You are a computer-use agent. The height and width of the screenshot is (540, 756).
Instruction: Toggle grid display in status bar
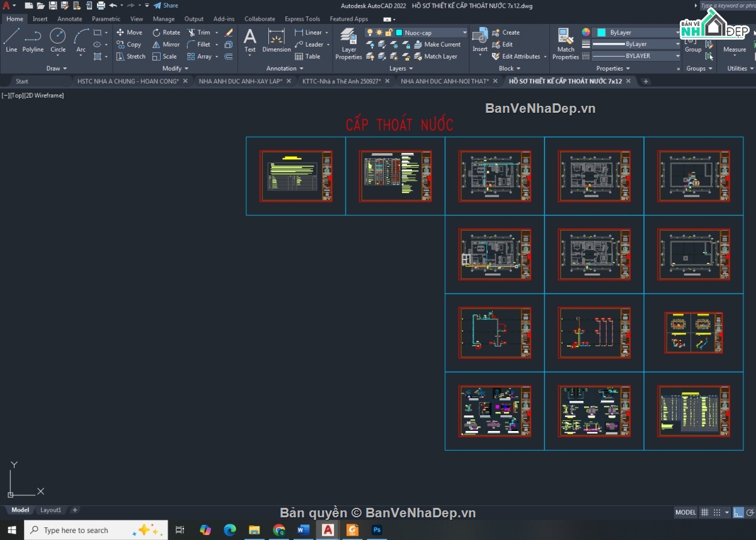pos(704,512)
